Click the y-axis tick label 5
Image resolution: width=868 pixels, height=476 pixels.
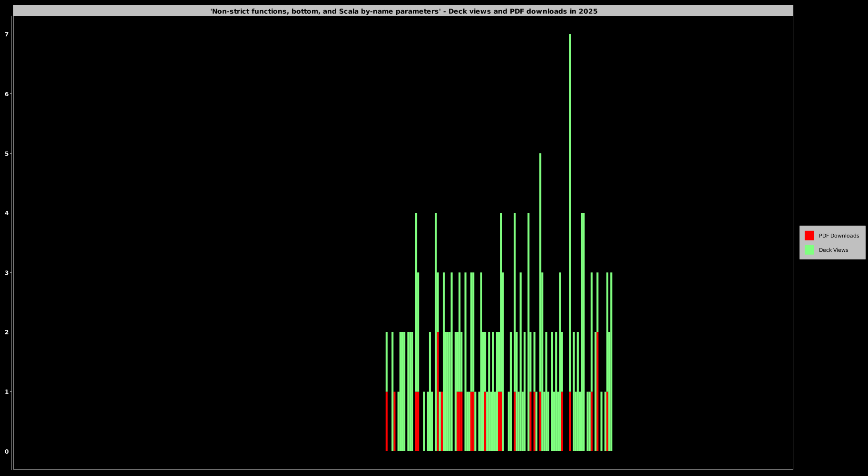tap(7, 153)
